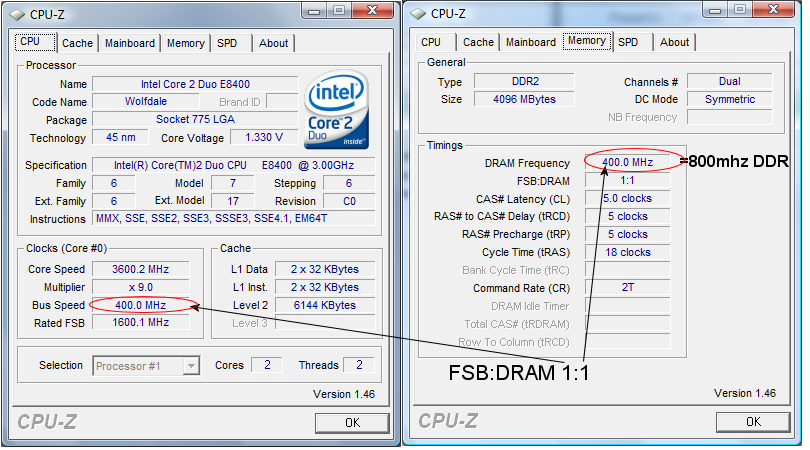Click the L1 Data value 2 x 32 KBytes
Image resolution: width=810 pixels, height=450 pixels.
325,269
